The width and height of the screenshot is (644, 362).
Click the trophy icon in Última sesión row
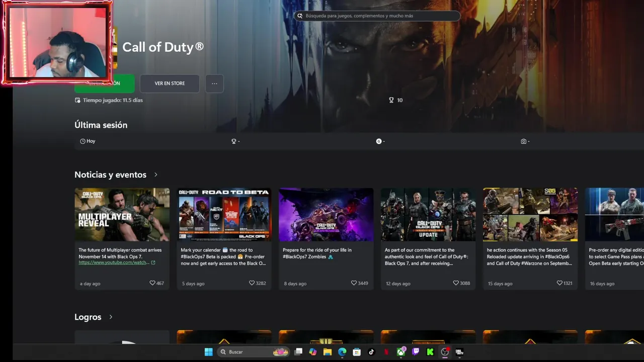[x=233, y=141]
